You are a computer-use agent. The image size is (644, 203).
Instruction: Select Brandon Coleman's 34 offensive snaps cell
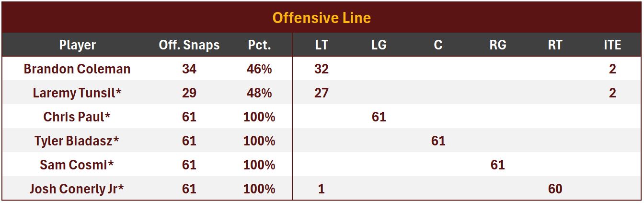pyautogui.click(x=189, y=69)
